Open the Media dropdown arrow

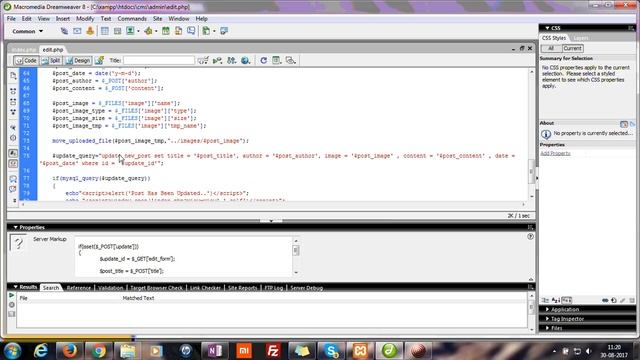(156, 31)
